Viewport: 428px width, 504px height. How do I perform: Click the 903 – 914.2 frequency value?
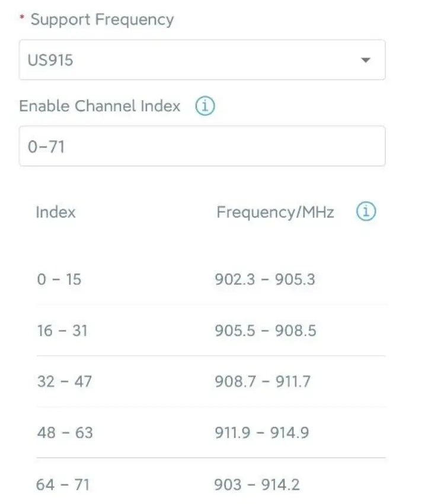click(x=257, y=484)
